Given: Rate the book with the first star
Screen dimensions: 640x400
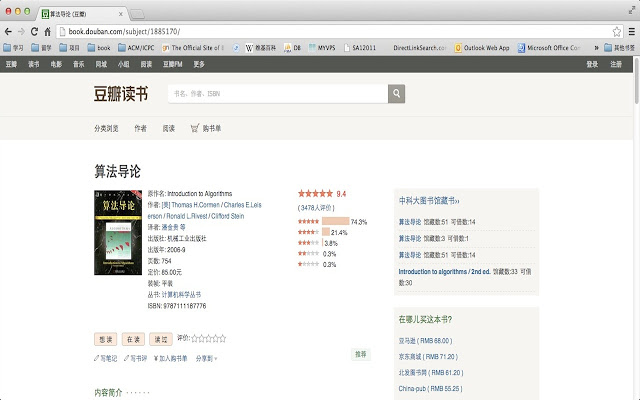Looking at the screenshot, I should (195, 338).
